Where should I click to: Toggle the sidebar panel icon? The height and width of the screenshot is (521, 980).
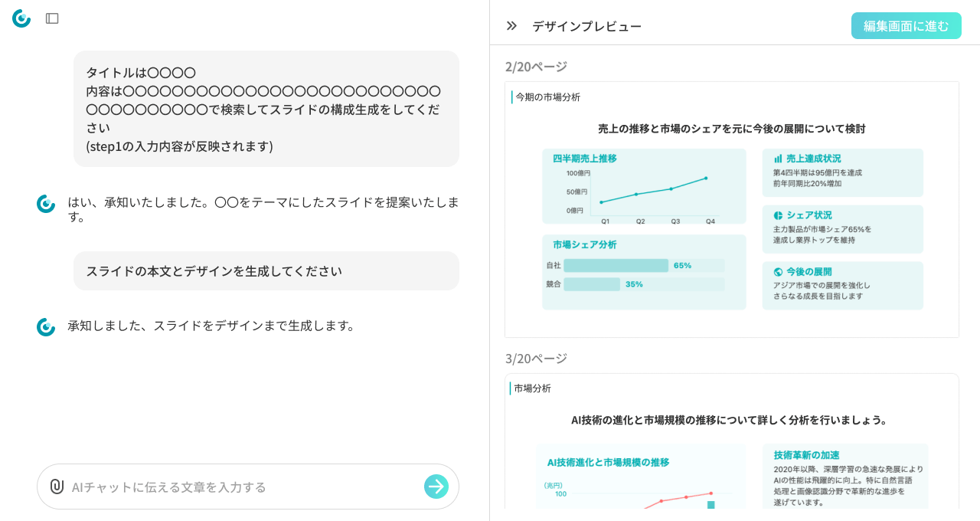point(52,18)
